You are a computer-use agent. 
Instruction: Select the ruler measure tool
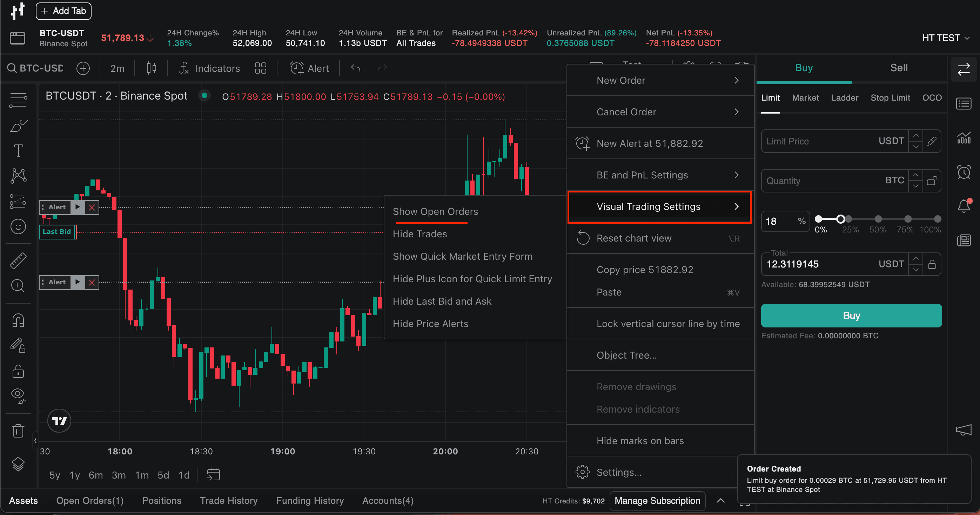[x=18, y=261]
